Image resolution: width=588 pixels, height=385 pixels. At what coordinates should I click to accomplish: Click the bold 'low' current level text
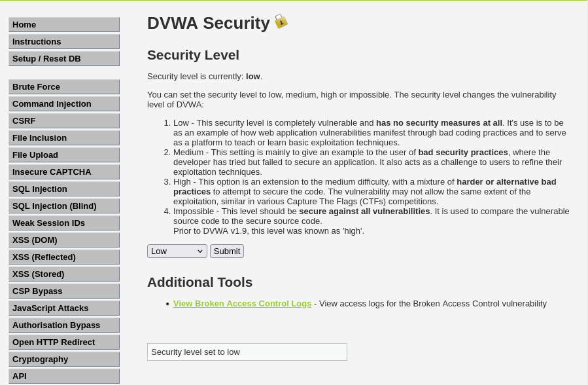click(x=252, y=77)
